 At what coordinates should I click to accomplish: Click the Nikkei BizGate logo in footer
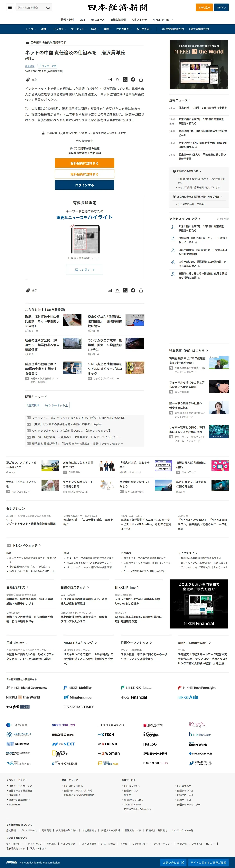click(x=200, y=735)
